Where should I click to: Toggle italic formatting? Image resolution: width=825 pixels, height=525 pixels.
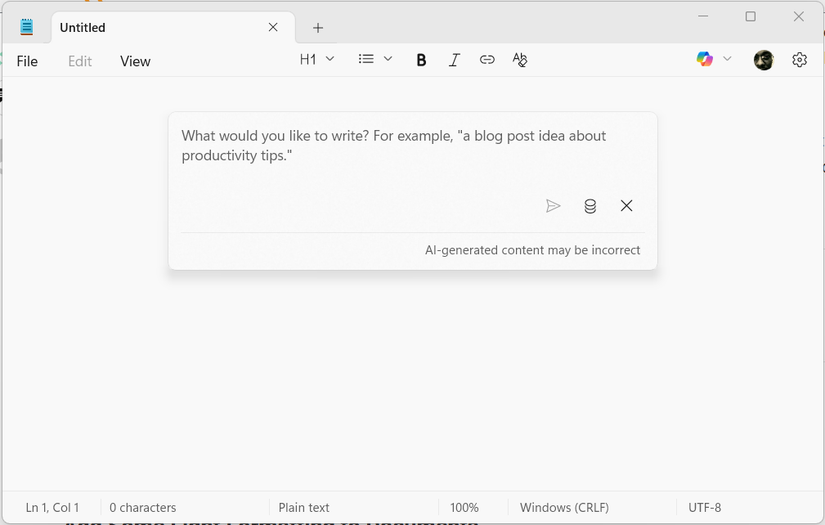tap(454, 60)
